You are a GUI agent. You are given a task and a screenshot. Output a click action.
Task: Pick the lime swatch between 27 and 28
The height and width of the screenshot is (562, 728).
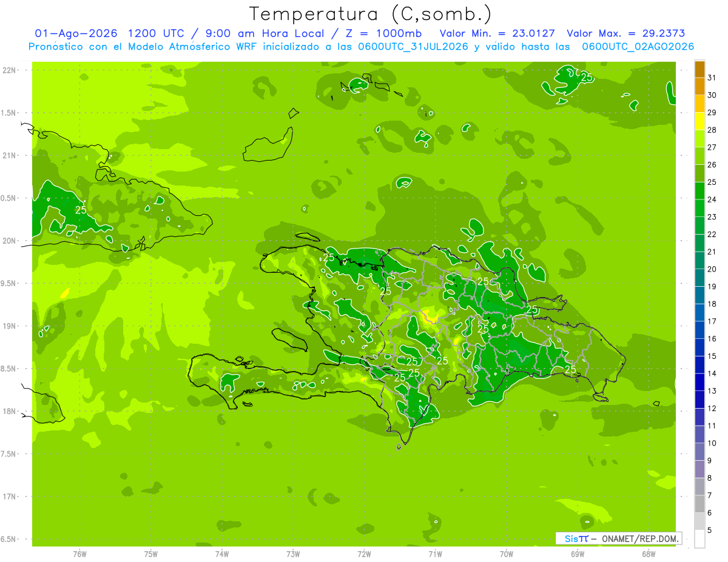(x=699, y=139)
